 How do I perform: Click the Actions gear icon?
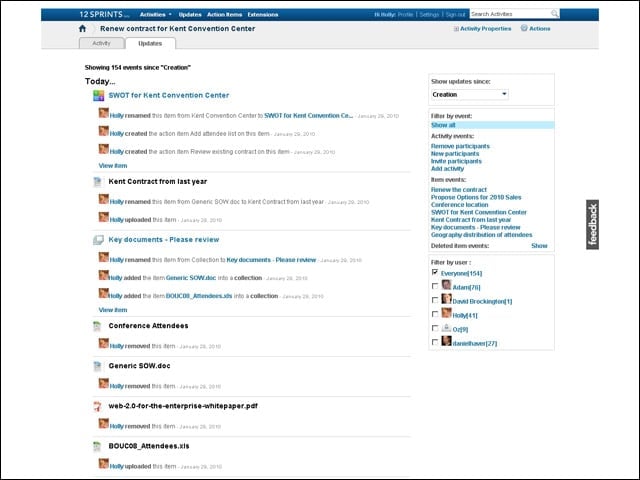point(524,28)
